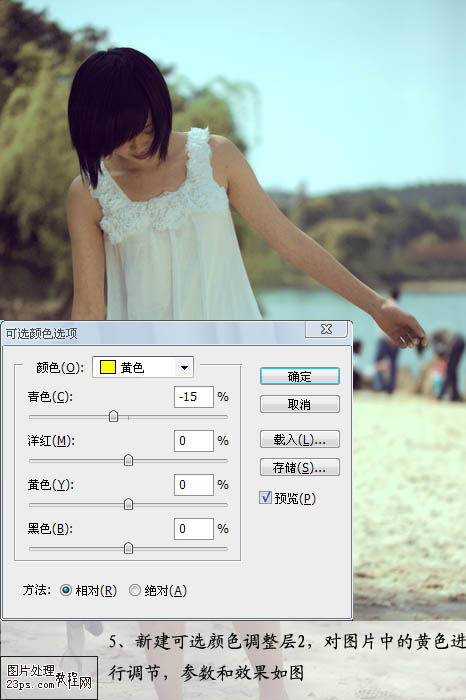Click the dialog title bar 可选颜色选项
The image size is (466, 700).
pos(154,333)
